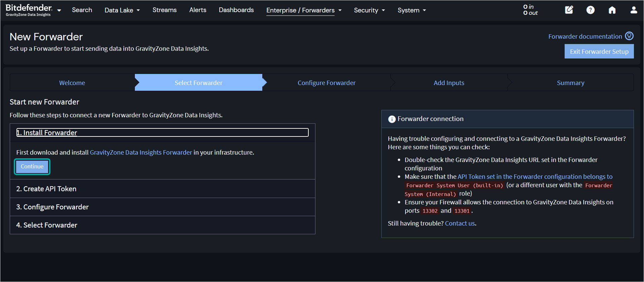Open the Data Lake dropdown menu
644x282 pixels.
coord(122,10)
